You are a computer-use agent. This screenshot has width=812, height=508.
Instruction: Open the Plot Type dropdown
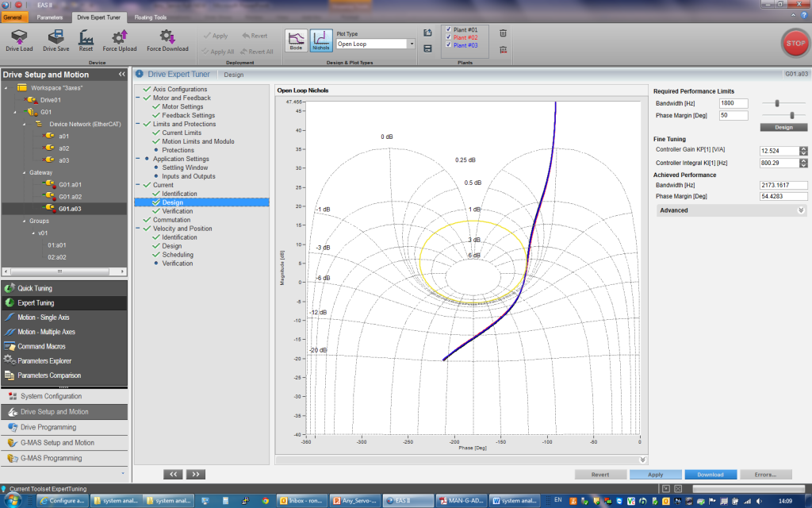[411, 44]
